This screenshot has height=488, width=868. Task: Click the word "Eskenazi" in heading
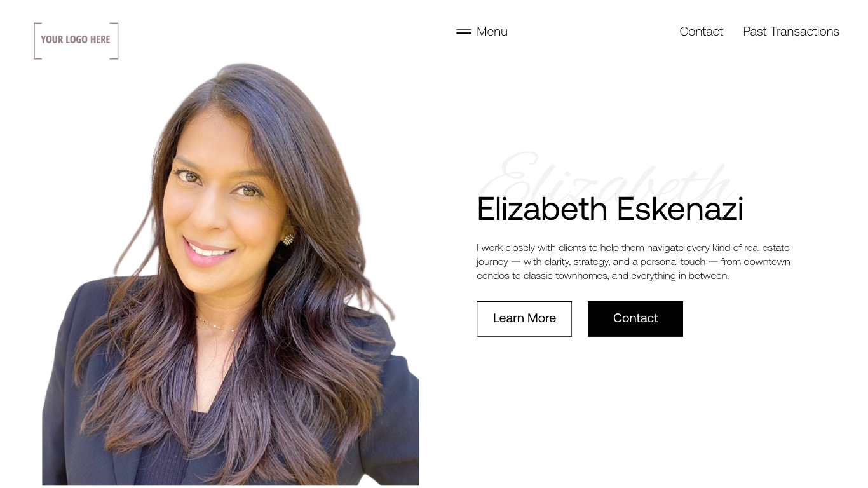[680, 208]
